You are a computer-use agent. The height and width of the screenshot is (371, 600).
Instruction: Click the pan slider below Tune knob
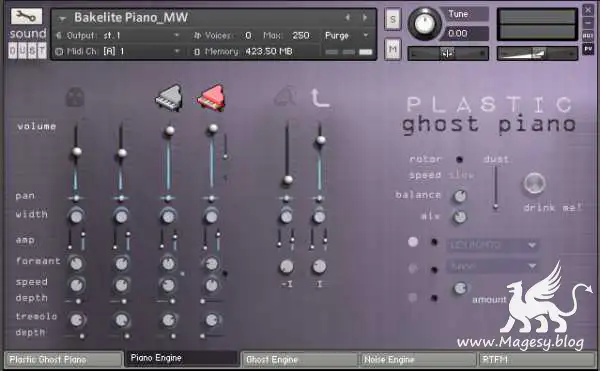[448, 53]
